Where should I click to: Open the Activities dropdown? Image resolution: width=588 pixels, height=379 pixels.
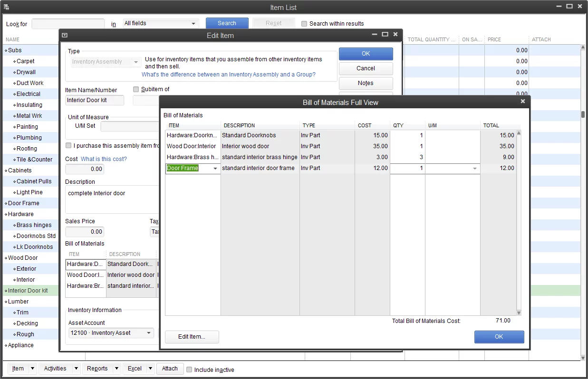(59, 369)
